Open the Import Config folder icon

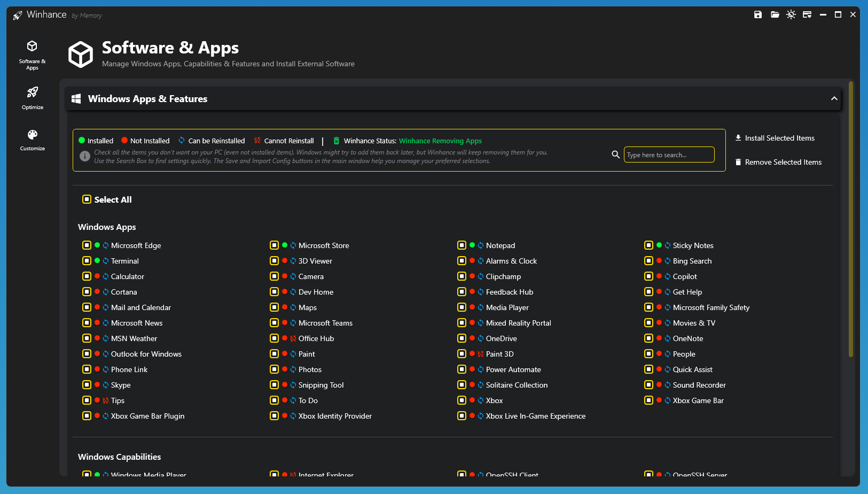(x=775, y=14)
